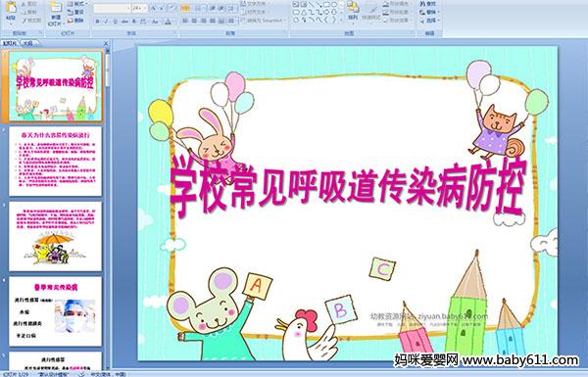Click the spell check status bar icon
The height and width of the screenshot is (377, 588).
(81, 374)
